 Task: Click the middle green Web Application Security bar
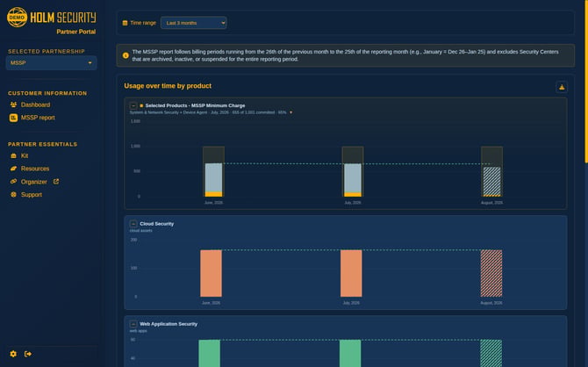point(350,353)
